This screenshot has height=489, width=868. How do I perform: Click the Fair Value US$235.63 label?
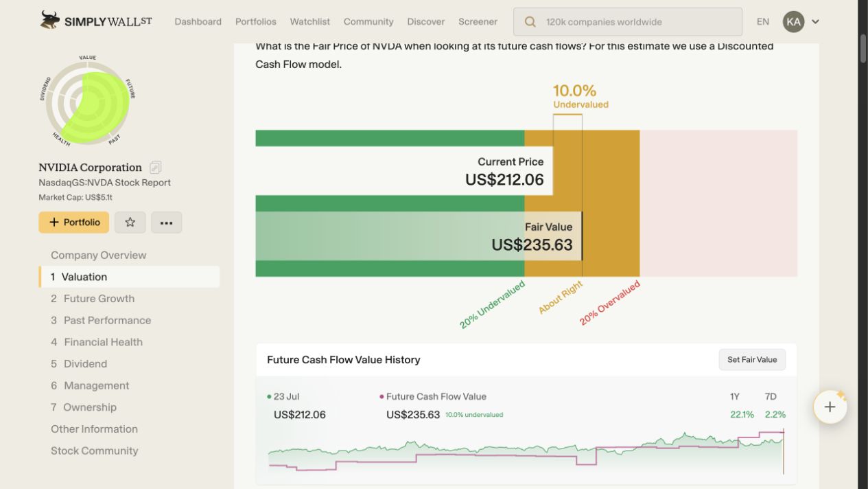532,237
